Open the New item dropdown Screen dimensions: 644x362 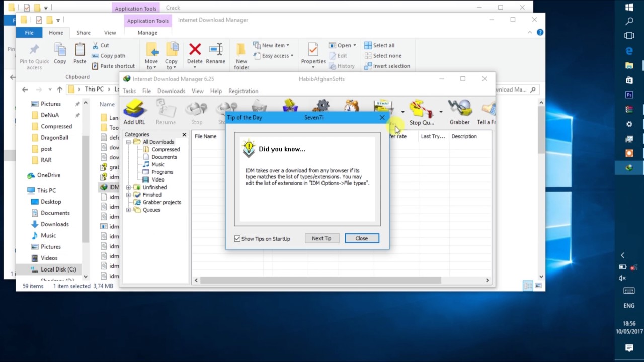271,45
